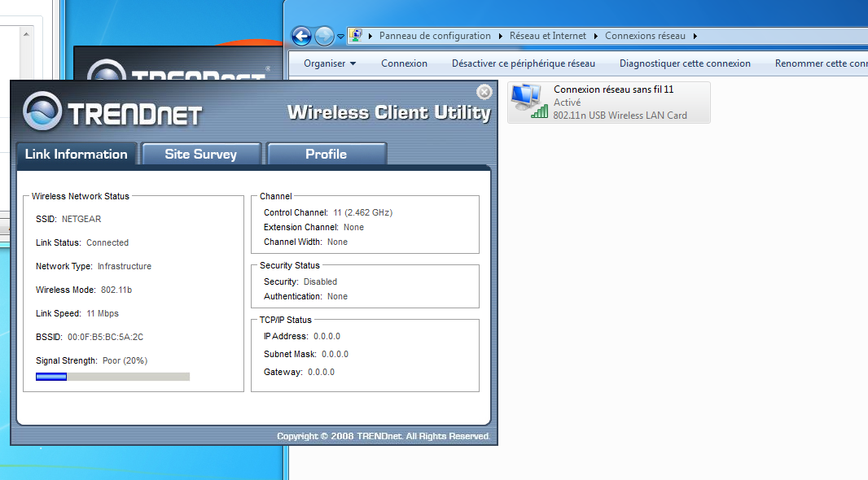Click Diagnostiquer cette connexion

pos(685,63)
